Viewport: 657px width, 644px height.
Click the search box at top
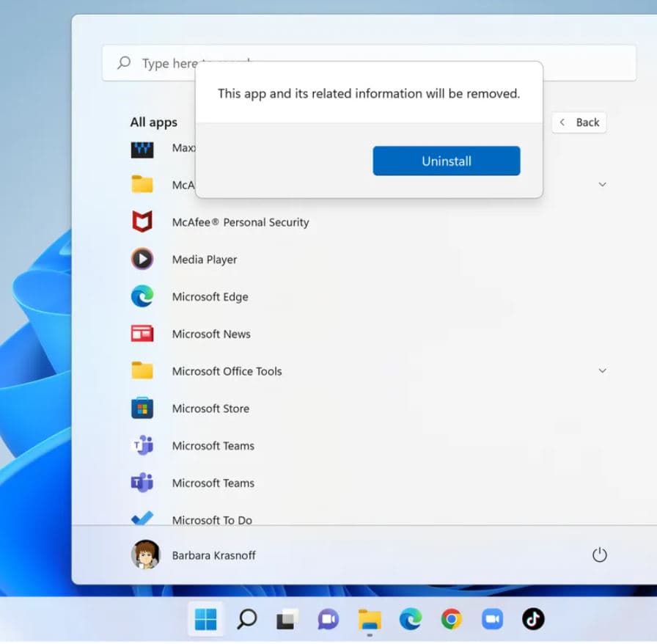(x=369, y=63)
